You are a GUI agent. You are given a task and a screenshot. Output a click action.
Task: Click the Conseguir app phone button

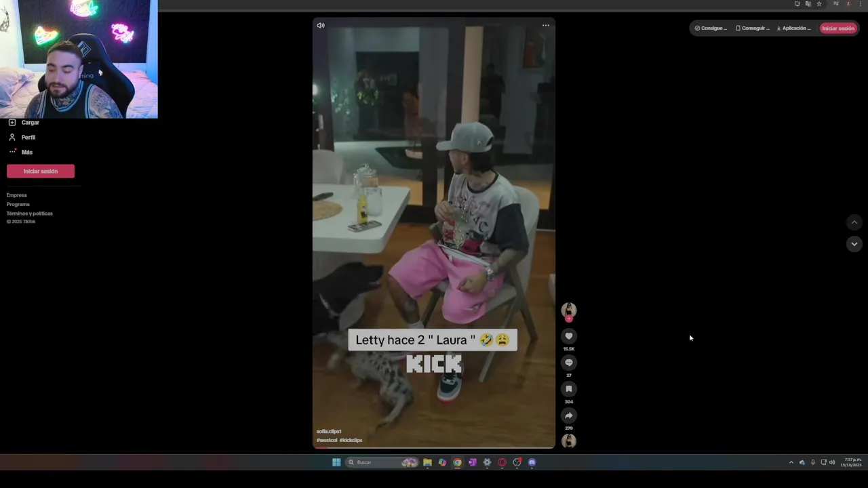point(752,28)
